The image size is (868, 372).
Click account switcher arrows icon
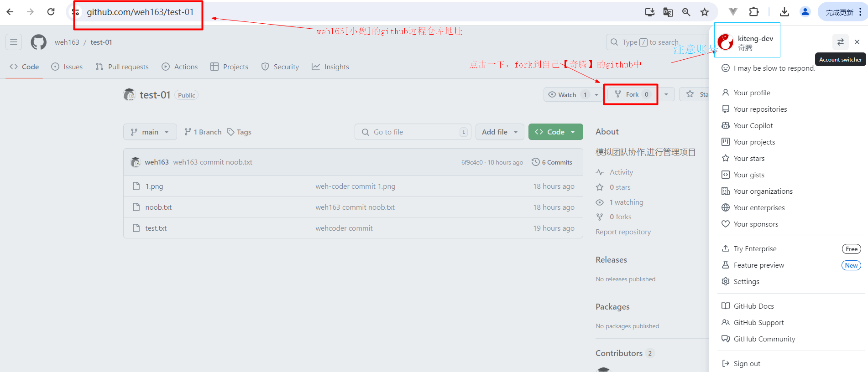coord(840,42)
